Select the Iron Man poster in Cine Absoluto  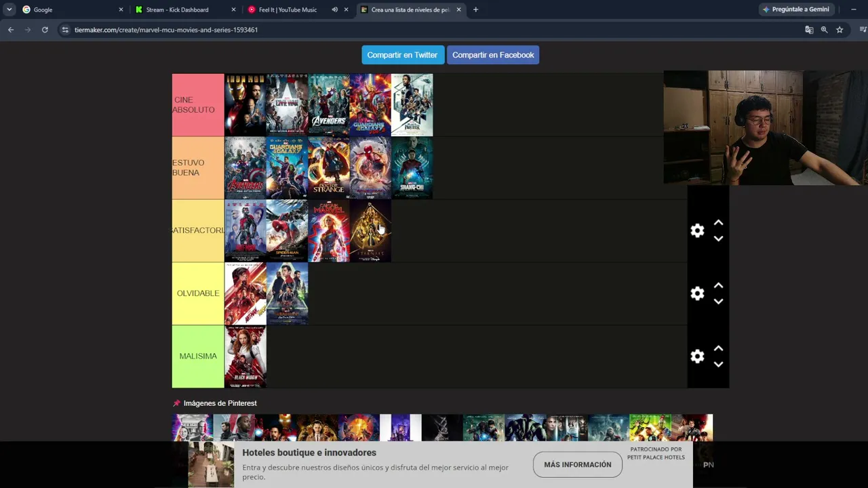[x=245, y=105]
